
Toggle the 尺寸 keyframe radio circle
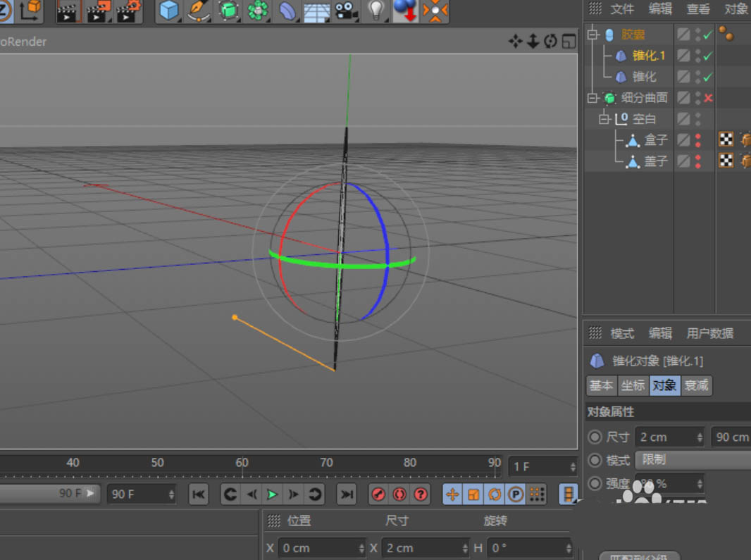click(x=595, y=437)
